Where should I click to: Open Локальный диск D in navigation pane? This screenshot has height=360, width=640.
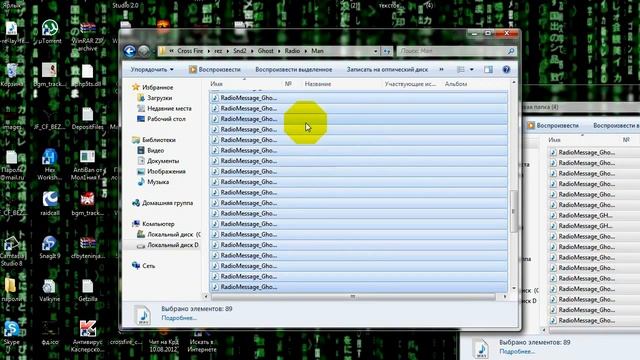173,245
